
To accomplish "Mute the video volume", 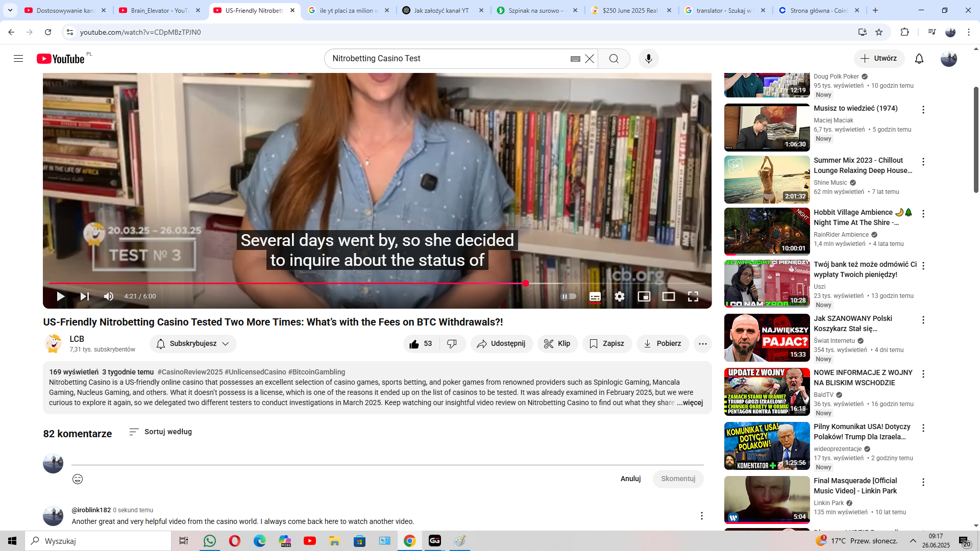I will 109,296.
